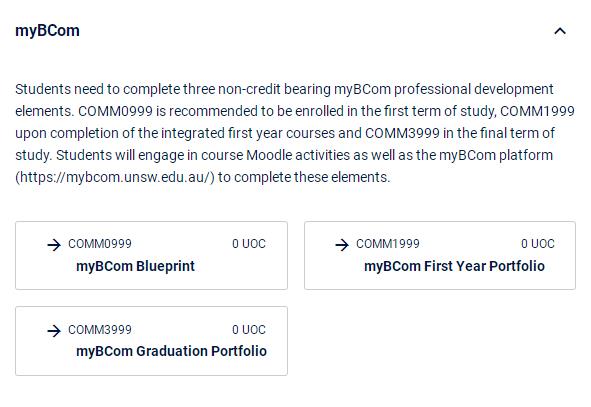Click the description paragraph mentioning COMM0999

pos(295,133)
